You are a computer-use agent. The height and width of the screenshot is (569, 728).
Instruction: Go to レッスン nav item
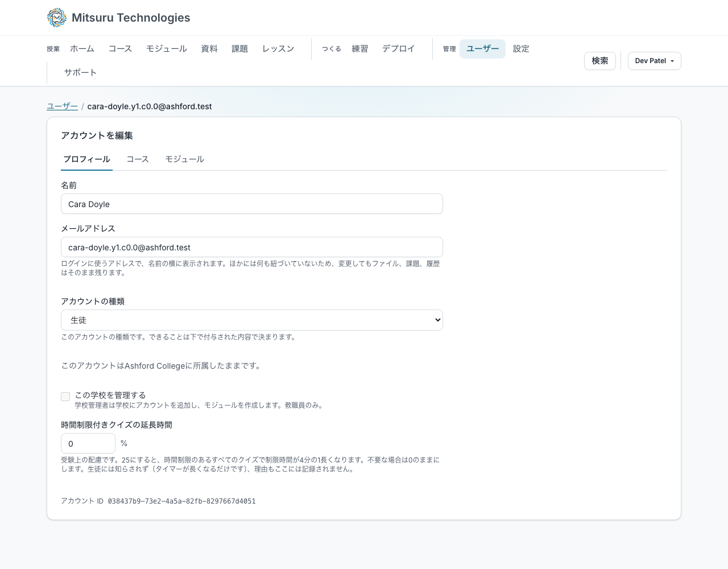[278, 49]
